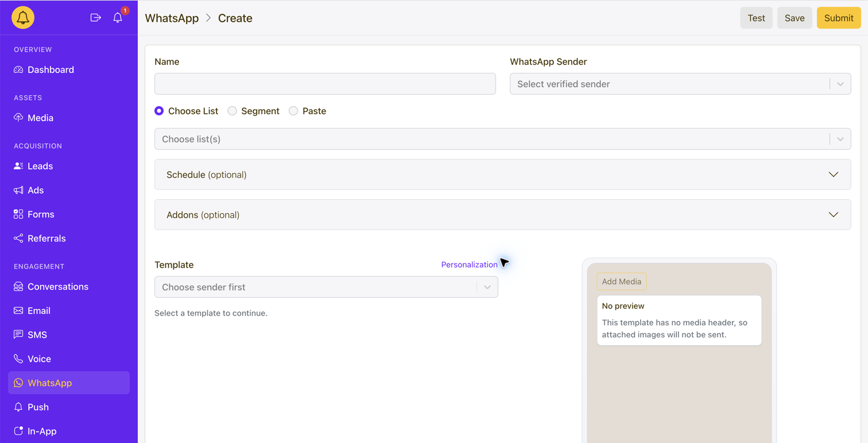Click the In-App icon

pyautogui.click(x=18, y=431)
